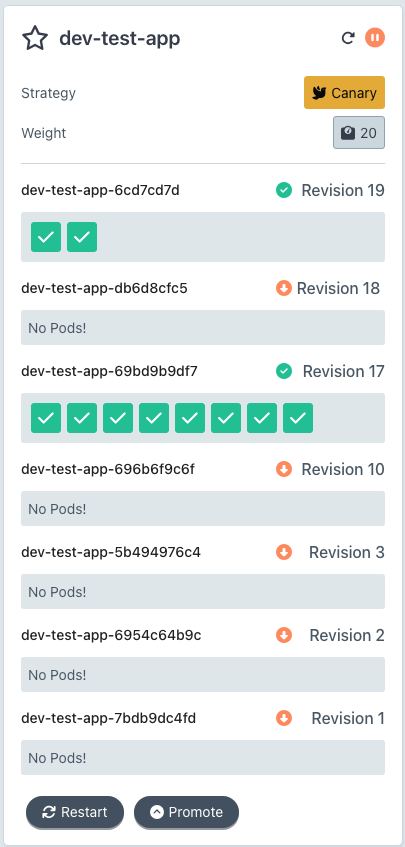Viewport: 405px width, 847px height.
Task: Expand the empty pods area of Revision 3
Action: 203,591
